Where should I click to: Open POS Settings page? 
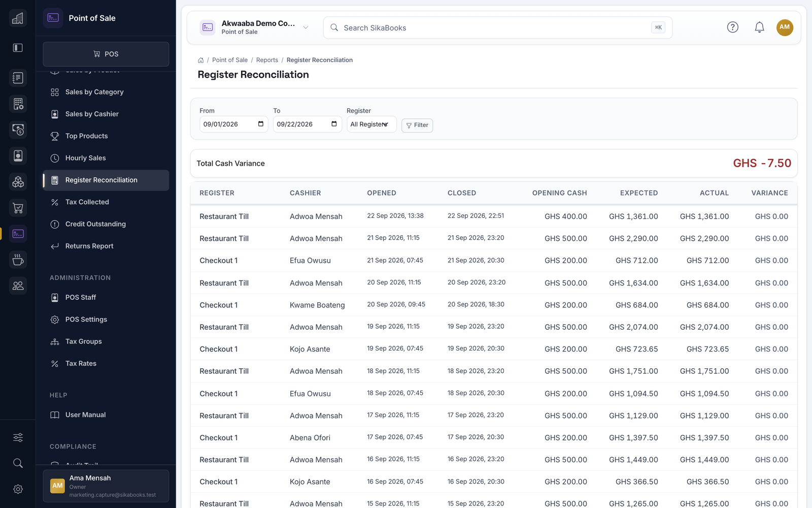coord(106,320)
